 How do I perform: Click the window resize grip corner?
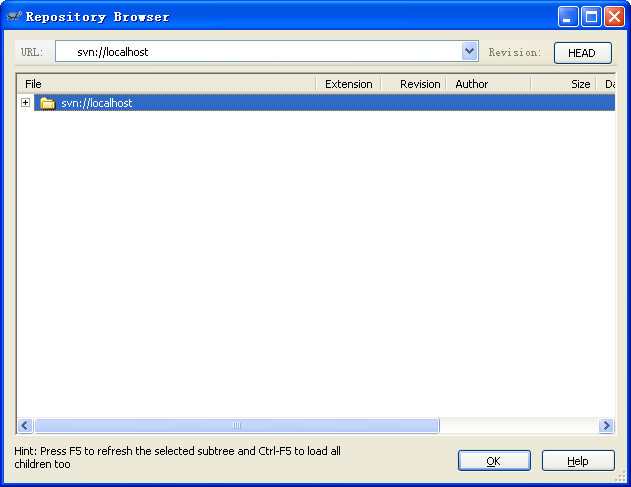(x=621, y=476)
